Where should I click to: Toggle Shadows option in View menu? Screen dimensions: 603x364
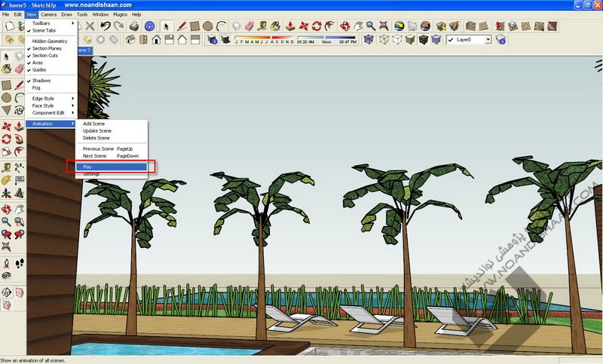[41, 80]
